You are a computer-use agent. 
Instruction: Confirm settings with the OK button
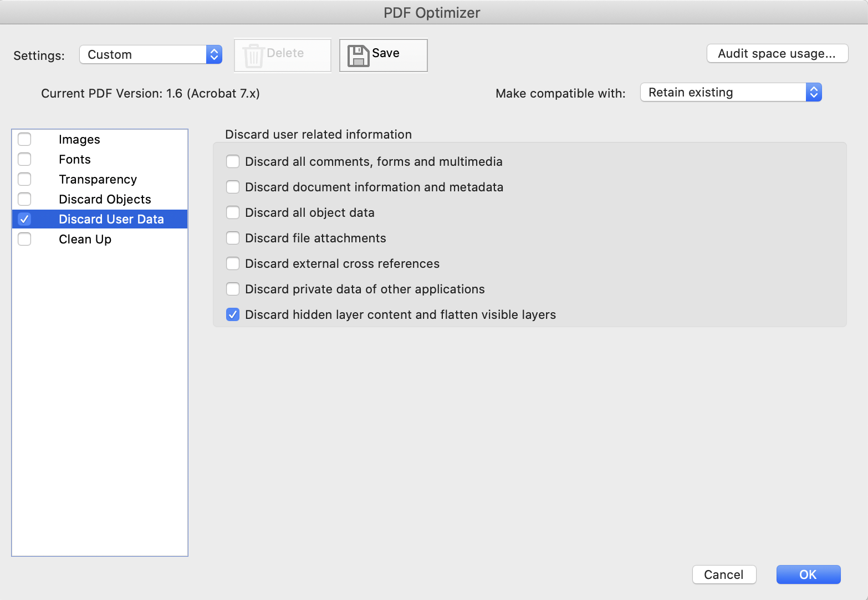pos(808,574)
